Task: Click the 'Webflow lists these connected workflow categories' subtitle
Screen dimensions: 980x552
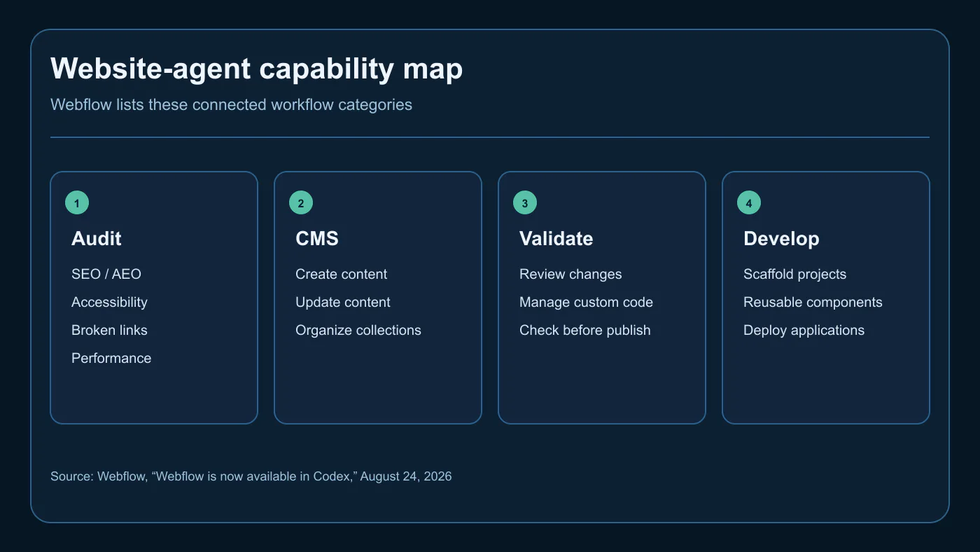Action: [x=232, y=105]
